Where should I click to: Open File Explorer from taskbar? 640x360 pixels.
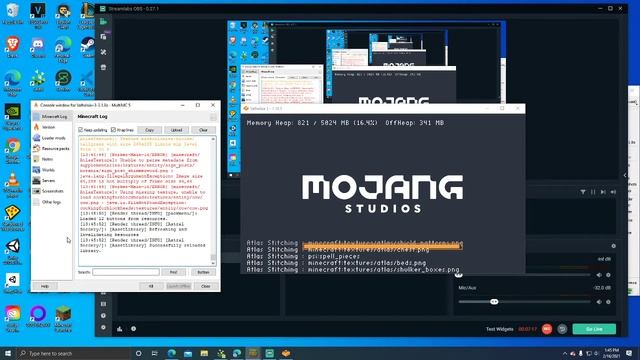(x=204, y=353)
